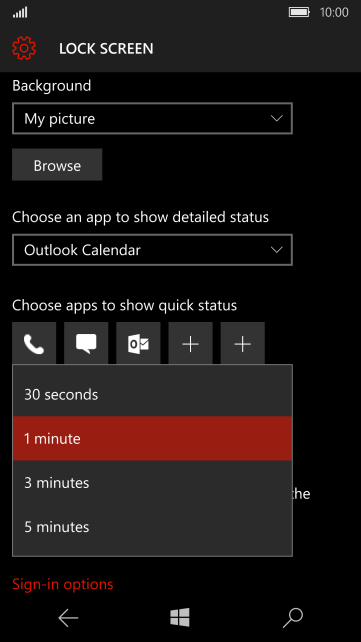
Task: Open the Settings gear icon
Action: coord(24,48)
